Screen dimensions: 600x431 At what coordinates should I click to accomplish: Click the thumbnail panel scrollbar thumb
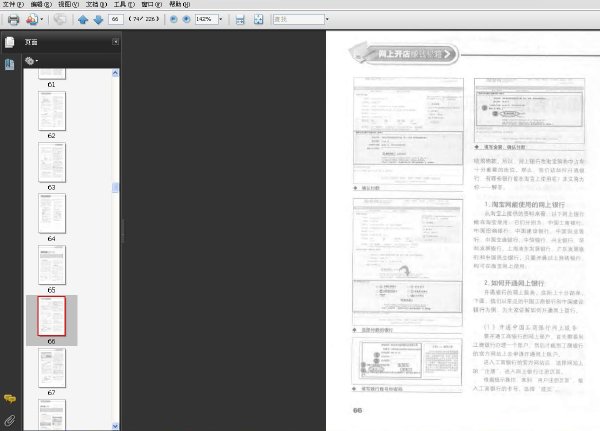pyautogui.click(x=115, y=188)
